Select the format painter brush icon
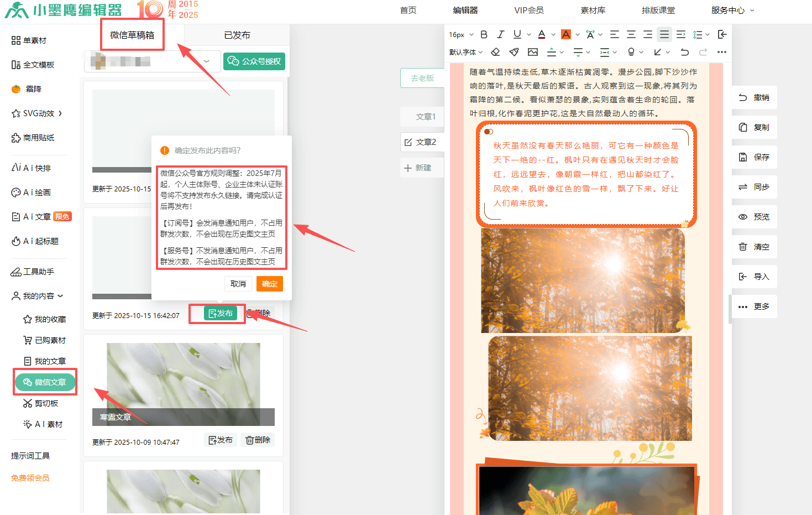Viewport: 812px width, 515px height. pyautogui.click(x=514, y=52)
